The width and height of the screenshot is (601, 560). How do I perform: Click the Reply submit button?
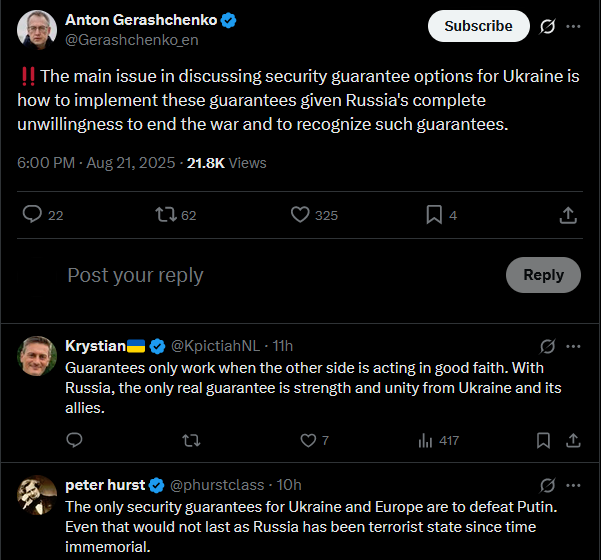pyautogui.click(x=543, y=275)
